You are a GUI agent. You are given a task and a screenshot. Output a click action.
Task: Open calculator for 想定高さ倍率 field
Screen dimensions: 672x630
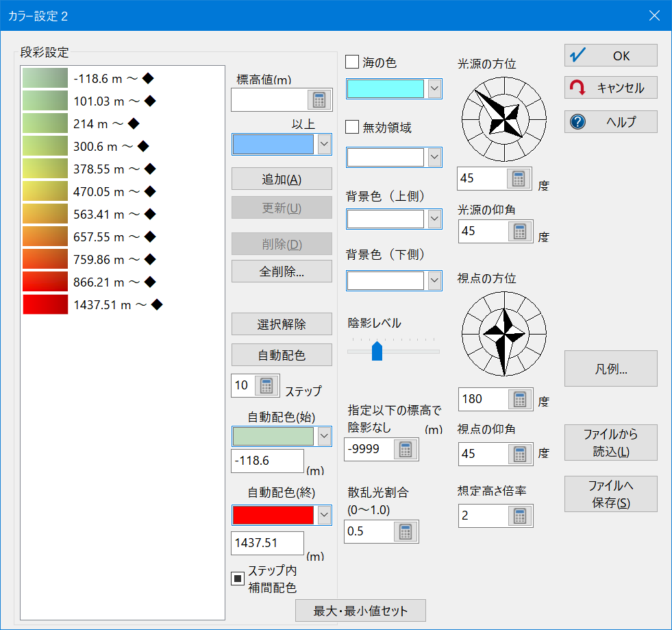coord(520,516)
